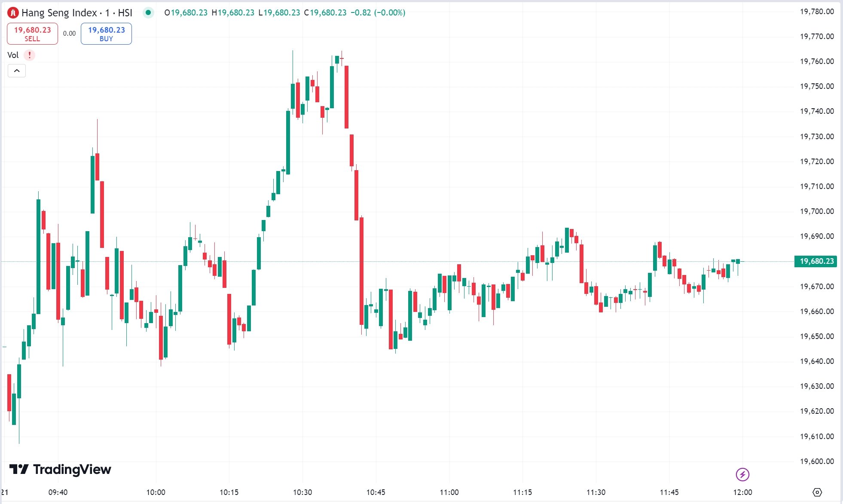This screenshot has height=504, width=843.
Task: Select the Vol indicator label
Action: tap(13, 55)
